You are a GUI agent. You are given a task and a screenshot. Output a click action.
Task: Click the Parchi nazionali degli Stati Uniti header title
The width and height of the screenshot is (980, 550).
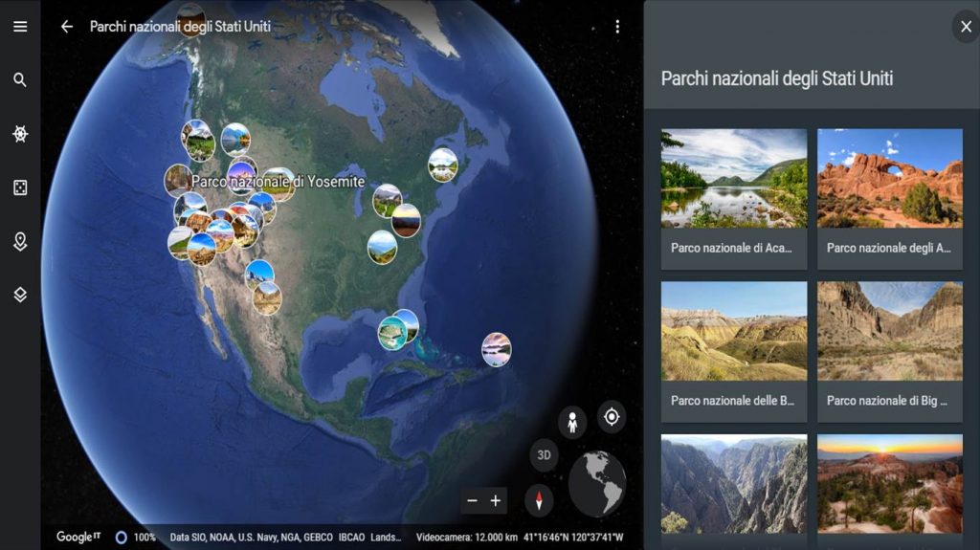pyautogui.click(x=180, y=26)
